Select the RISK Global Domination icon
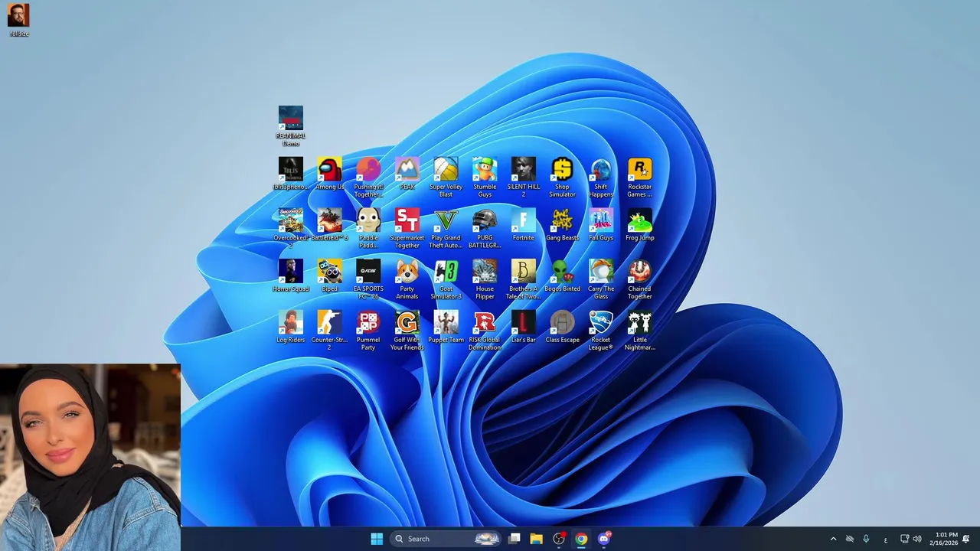This screenshot has height=551, width=980. pos(485,331)
